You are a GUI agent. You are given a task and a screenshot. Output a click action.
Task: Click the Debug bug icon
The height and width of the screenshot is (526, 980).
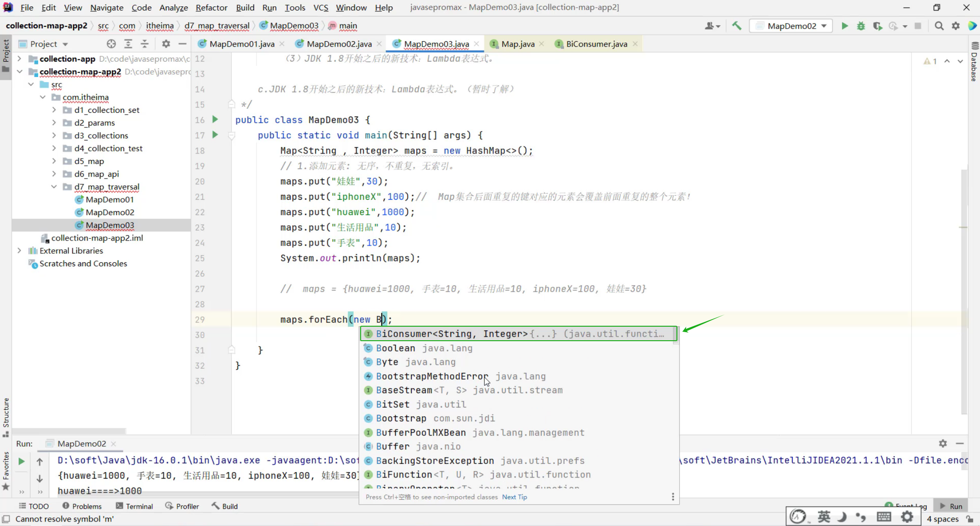pos(861,26)
